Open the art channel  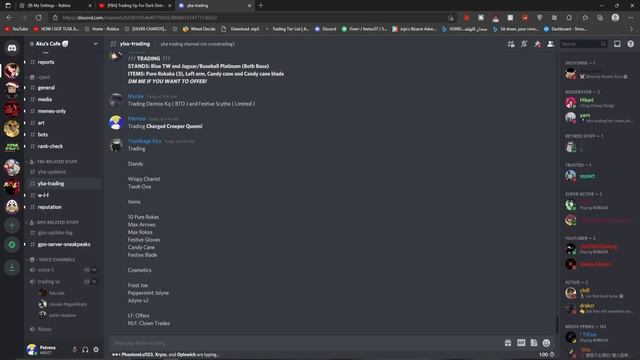(x=63, y=123)
